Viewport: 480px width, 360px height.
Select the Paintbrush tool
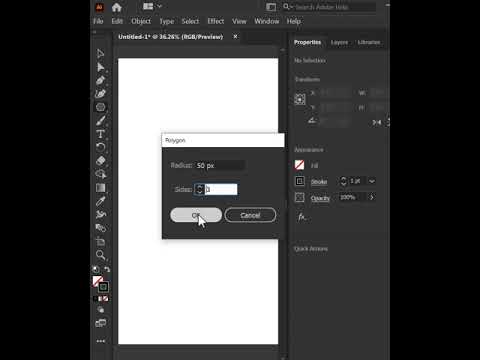click(x=100, y=120)
